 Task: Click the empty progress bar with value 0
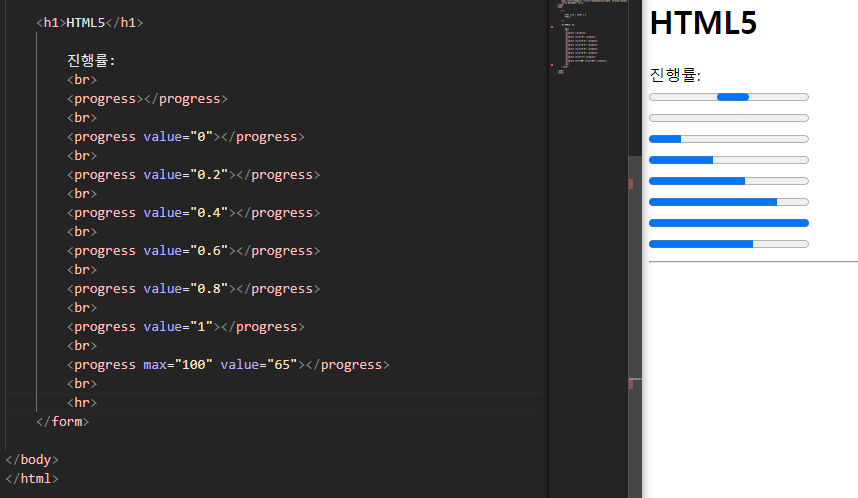point(728,118)
